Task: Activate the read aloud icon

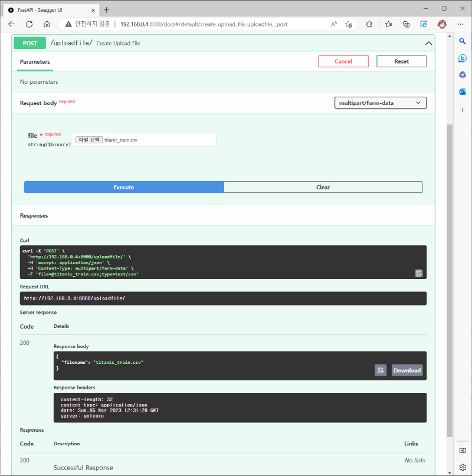Action: [x=334, y=24]
